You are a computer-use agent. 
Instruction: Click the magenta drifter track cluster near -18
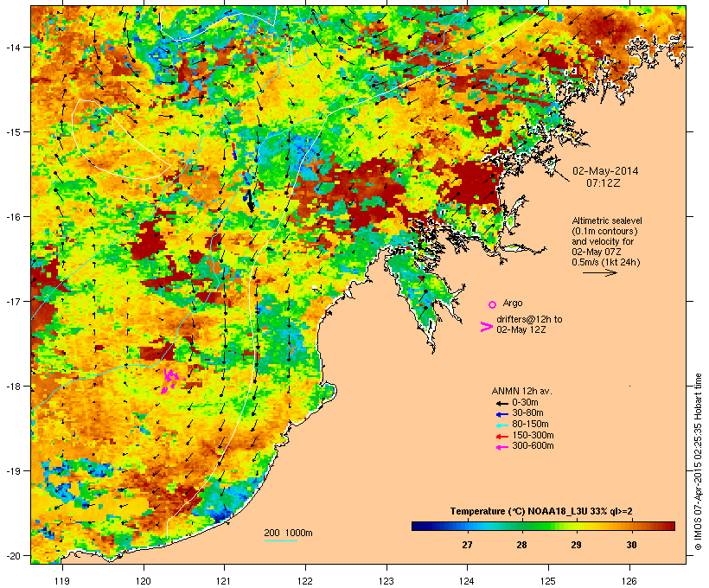click(x=170, y=380)
